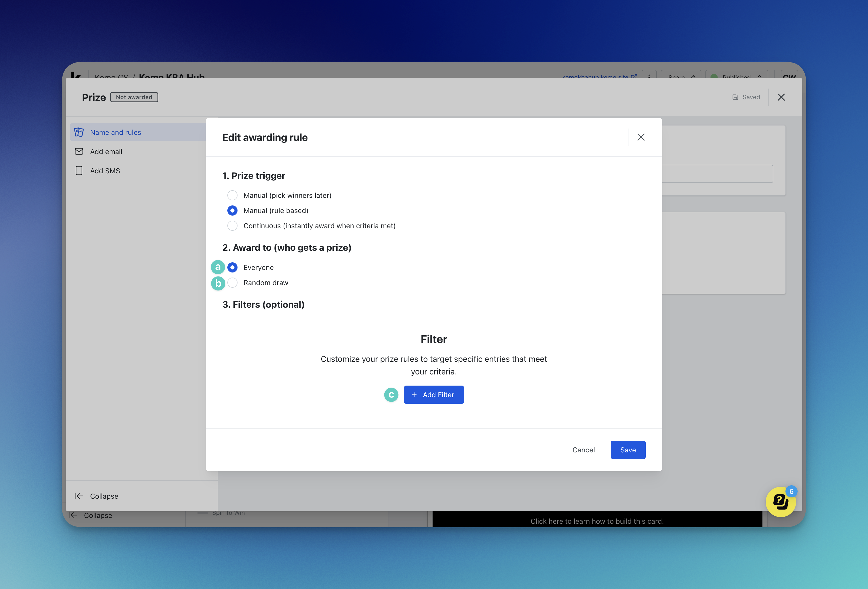Choose Random draw award option
This screenshot has height=589, width=868.
tap(232, 283)
